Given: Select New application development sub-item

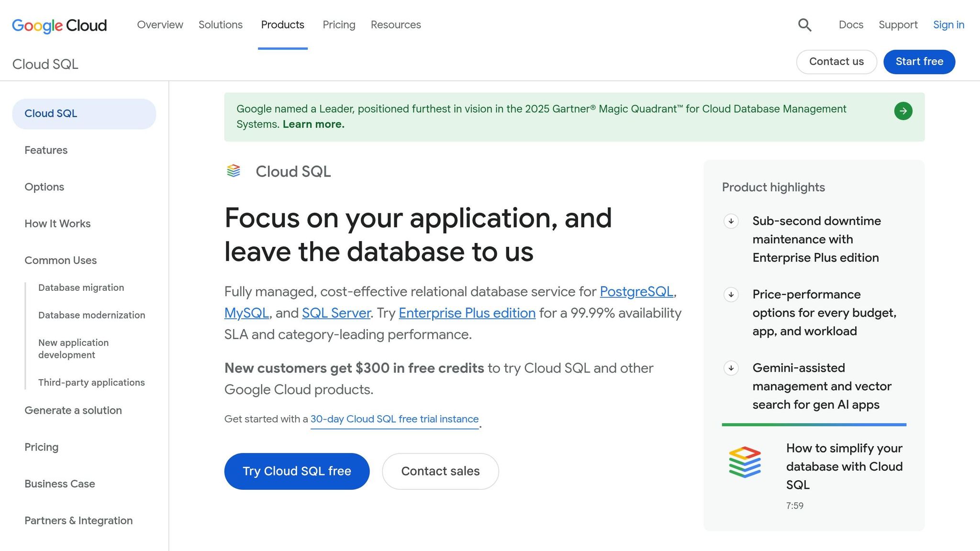Looking at the screenshot, I should (x=73, y=349).
